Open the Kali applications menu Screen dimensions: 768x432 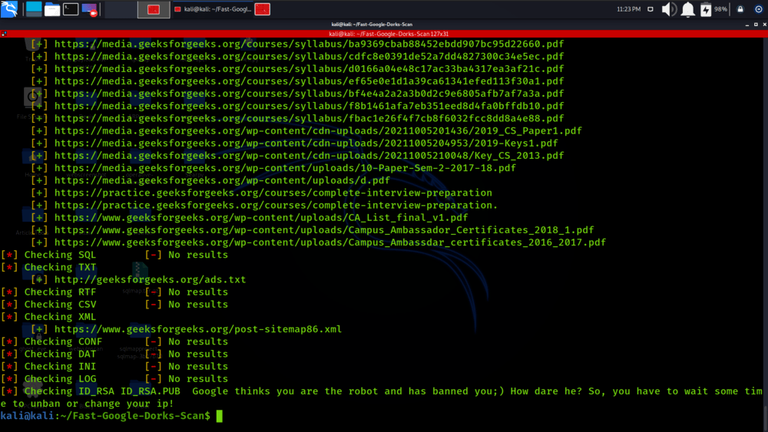(9, 9)
